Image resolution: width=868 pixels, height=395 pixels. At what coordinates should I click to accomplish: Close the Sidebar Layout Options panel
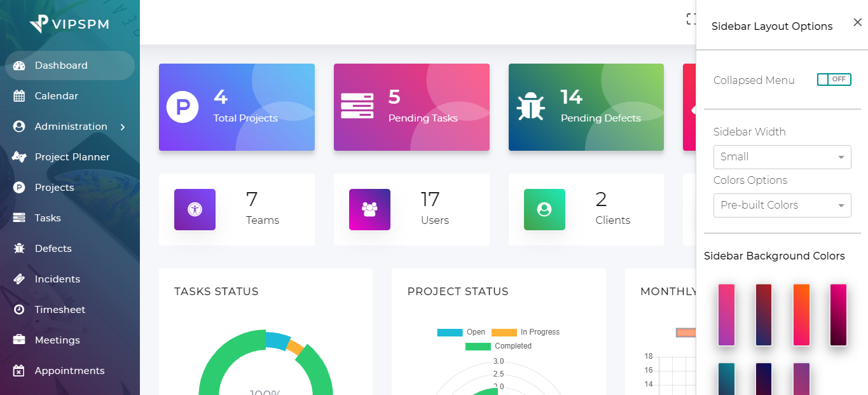pos(857,23)
